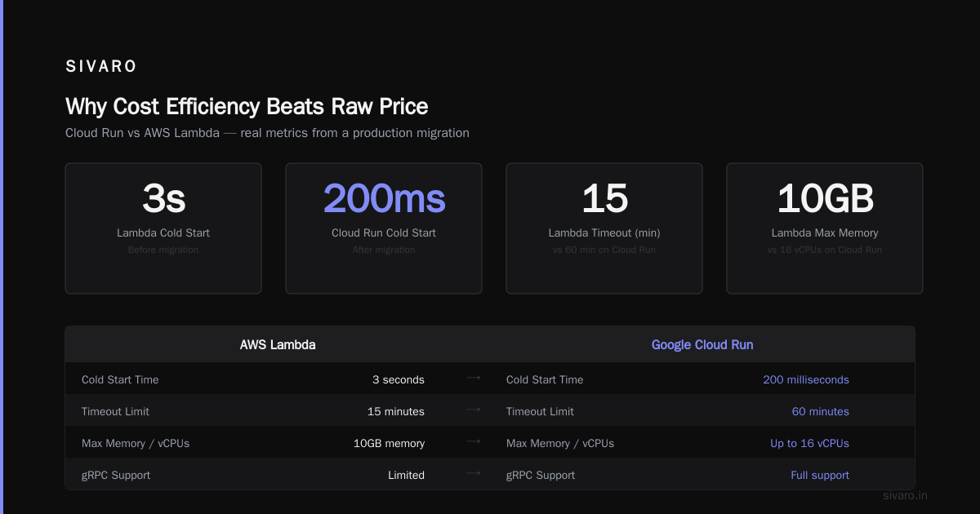Screen dimensions: 980x514
Task: Click the Google Cloud Run column header
Action: [x=702, y=345]
